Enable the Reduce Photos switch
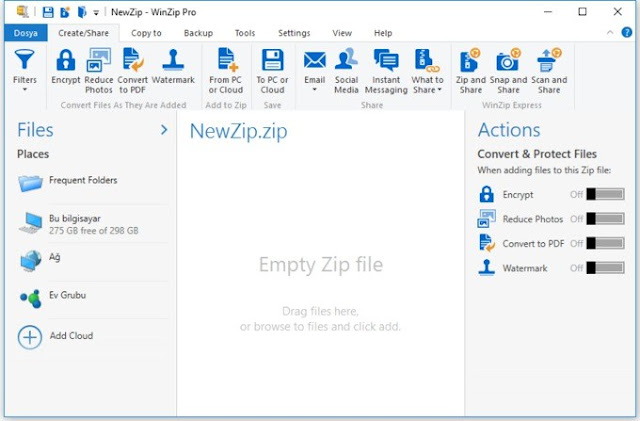 click(x=605, y=219)
